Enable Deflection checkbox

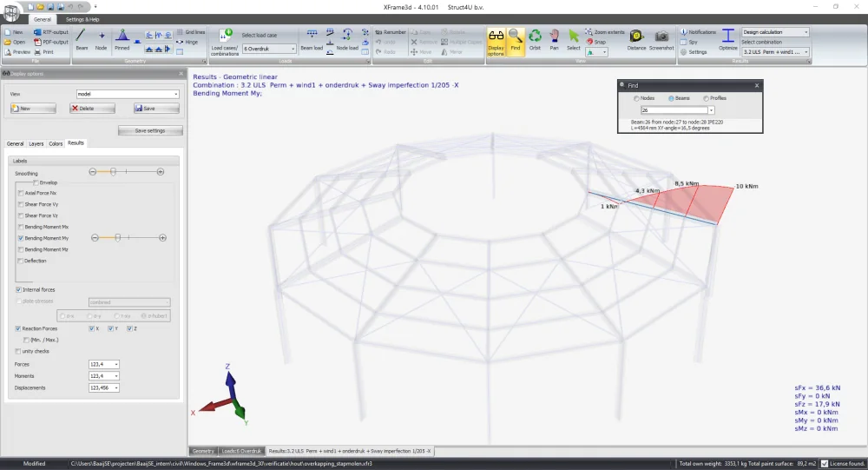21,261
